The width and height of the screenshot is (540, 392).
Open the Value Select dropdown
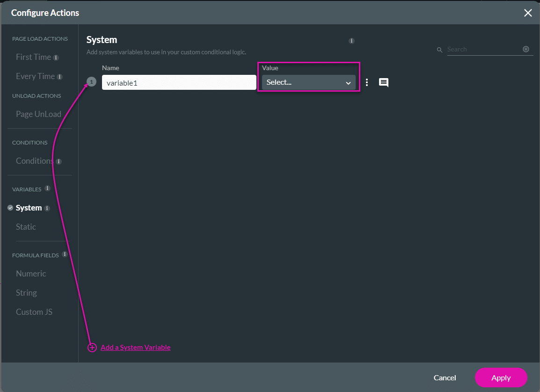click(x=308, y=82)
